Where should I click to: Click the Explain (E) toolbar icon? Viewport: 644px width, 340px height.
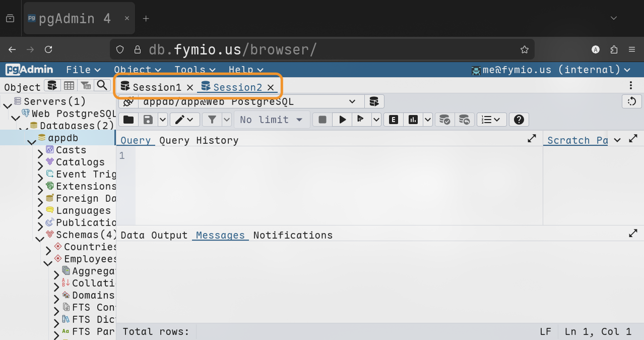[394, 120]
